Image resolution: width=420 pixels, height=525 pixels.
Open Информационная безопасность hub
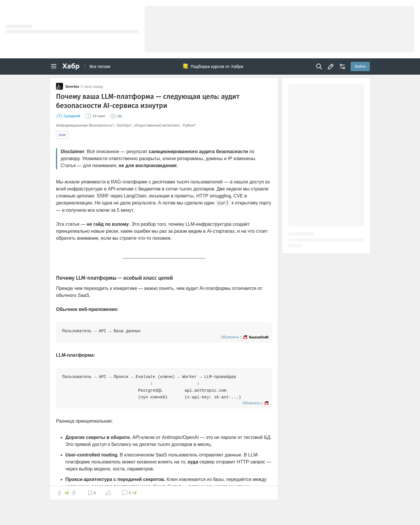pos(85,125)
